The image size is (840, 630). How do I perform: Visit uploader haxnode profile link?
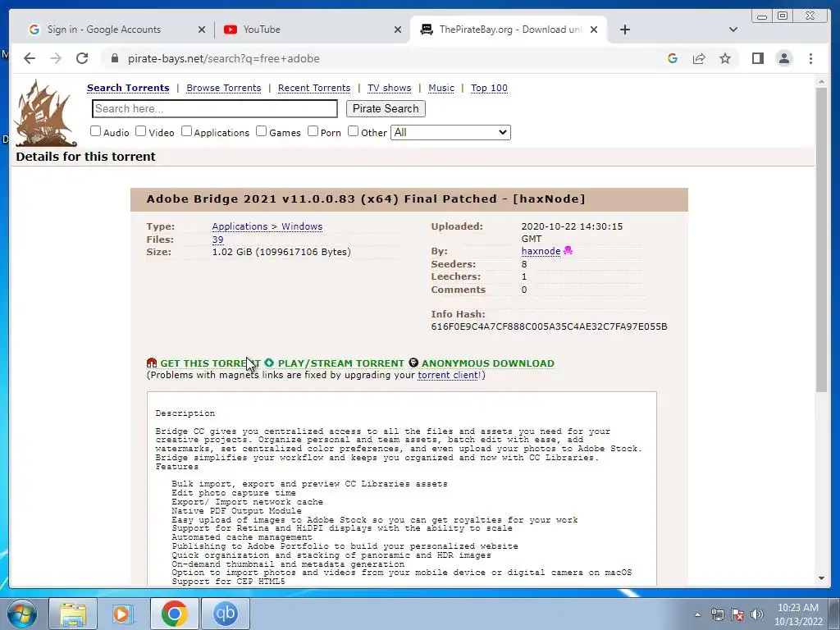[x=541, y=251]
